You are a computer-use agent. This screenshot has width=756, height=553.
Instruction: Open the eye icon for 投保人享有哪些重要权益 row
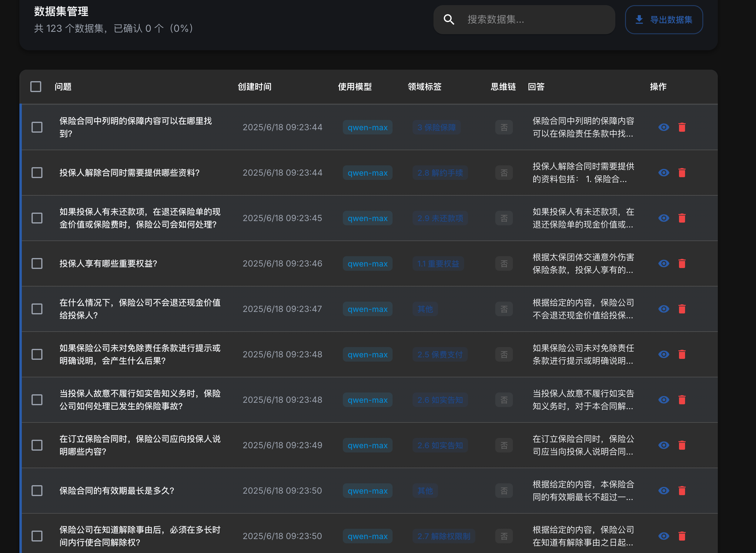tap(664, 263)
